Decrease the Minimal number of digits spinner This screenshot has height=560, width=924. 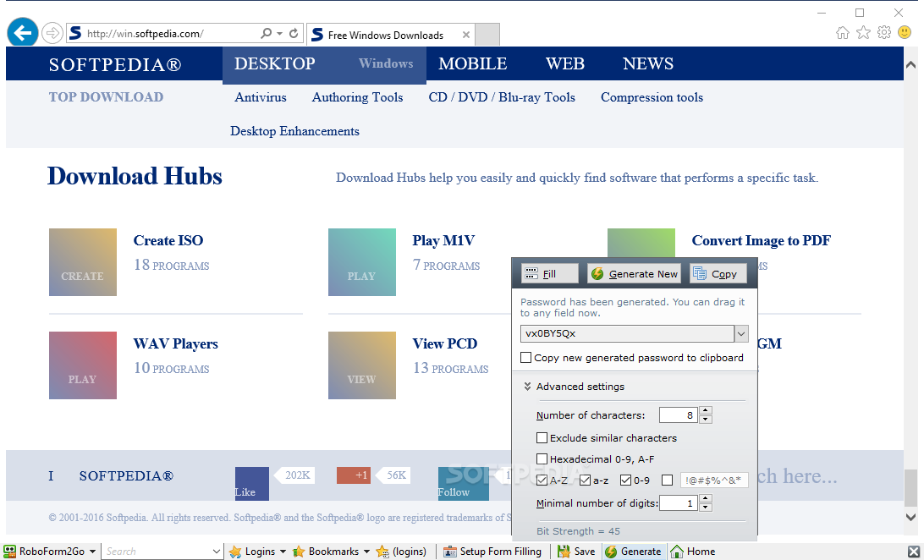[706, 507]
